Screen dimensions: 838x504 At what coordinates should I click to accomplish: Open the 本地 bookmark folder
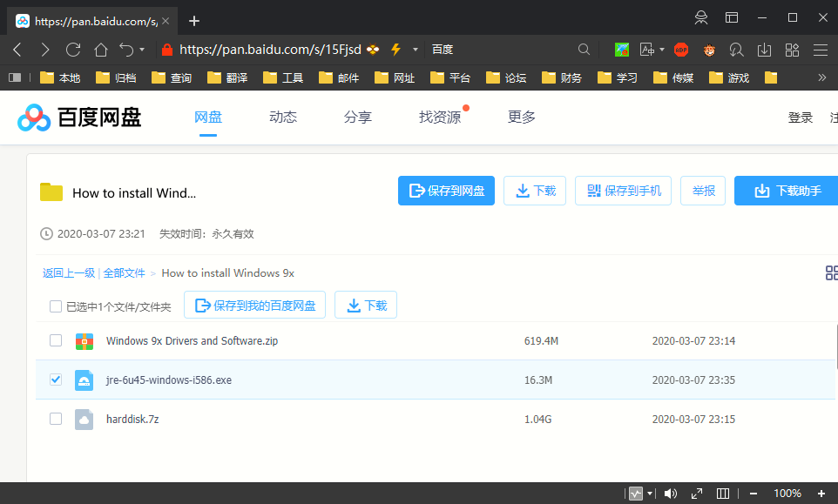click(x=60, y=78)
